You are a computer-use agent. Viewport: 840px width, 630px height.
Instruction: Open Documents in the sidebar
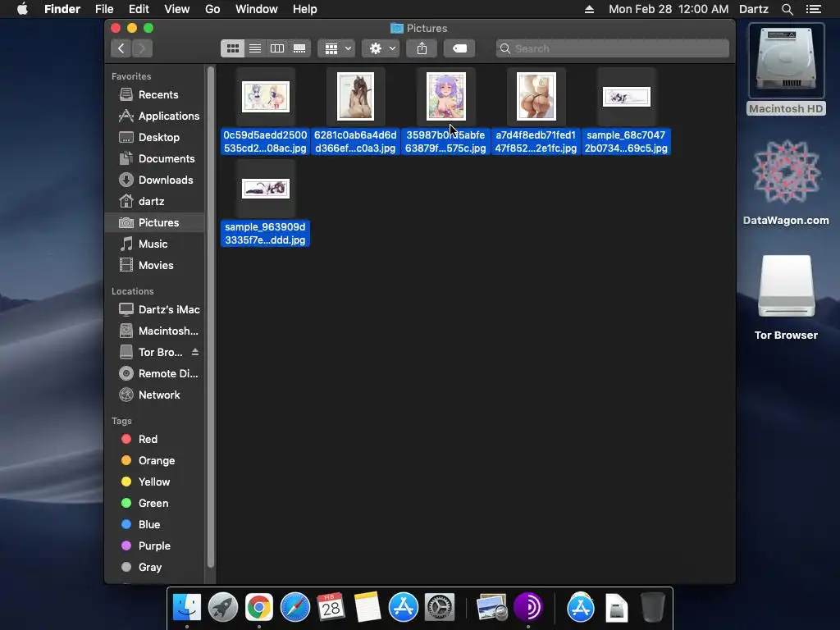tap(155, 158)
